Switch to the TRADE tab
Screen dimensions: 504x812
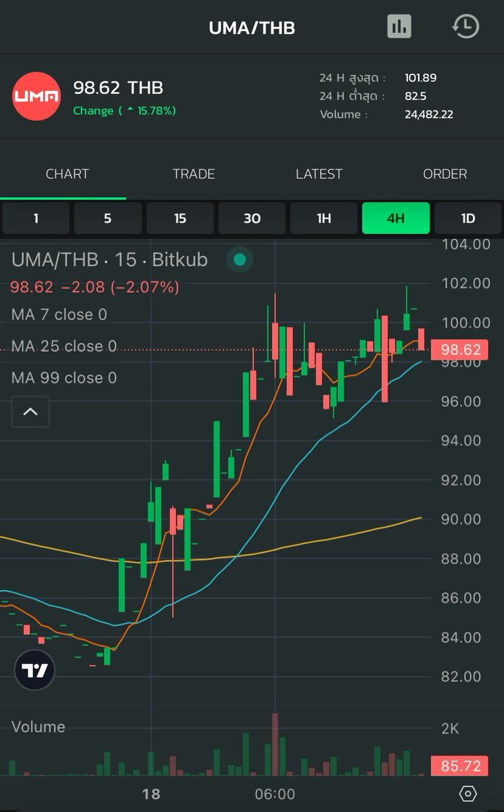pyautogui.click(x=193, y=174)
